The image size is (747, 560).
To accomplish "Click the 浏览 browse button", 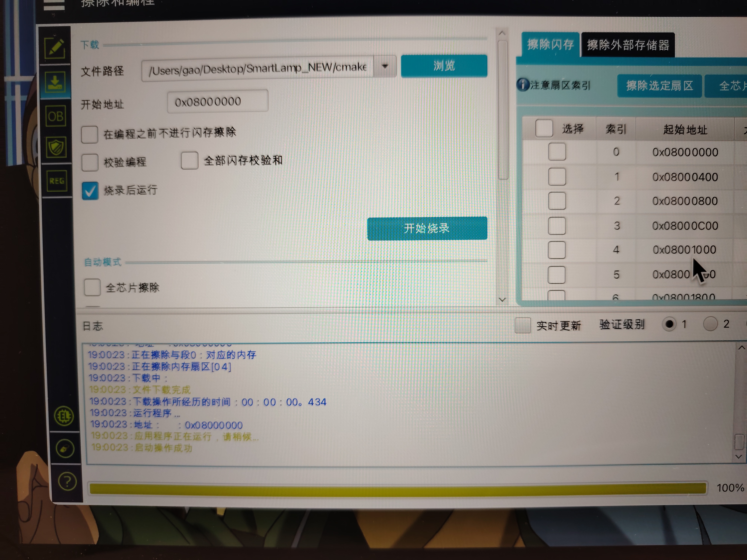I will coord(444,66).
